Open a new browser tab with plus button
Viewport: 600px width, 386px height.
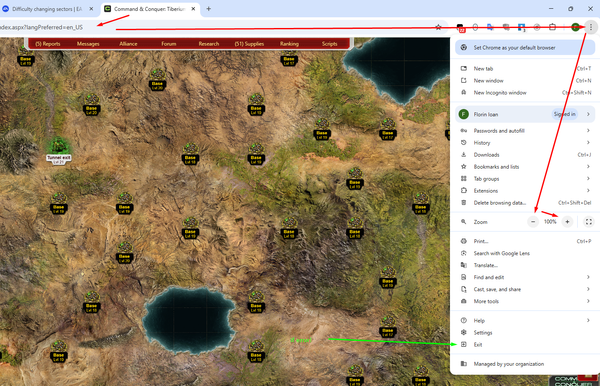(x=209, y=9)
